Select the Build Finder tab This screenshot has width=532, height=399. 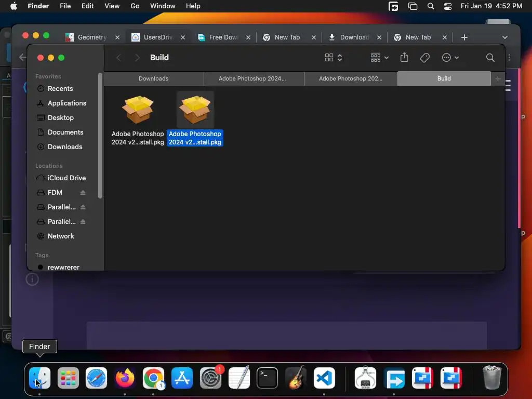444,79
